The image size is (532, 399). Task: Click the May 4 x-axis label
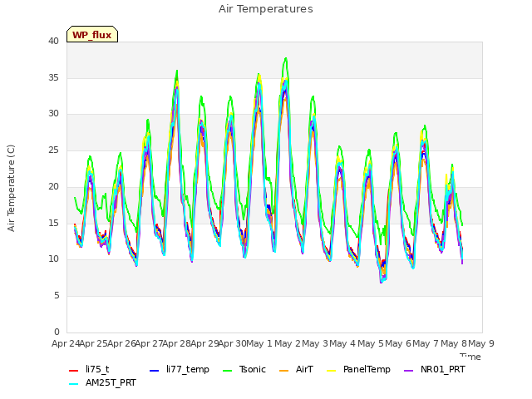pos(342,343)
